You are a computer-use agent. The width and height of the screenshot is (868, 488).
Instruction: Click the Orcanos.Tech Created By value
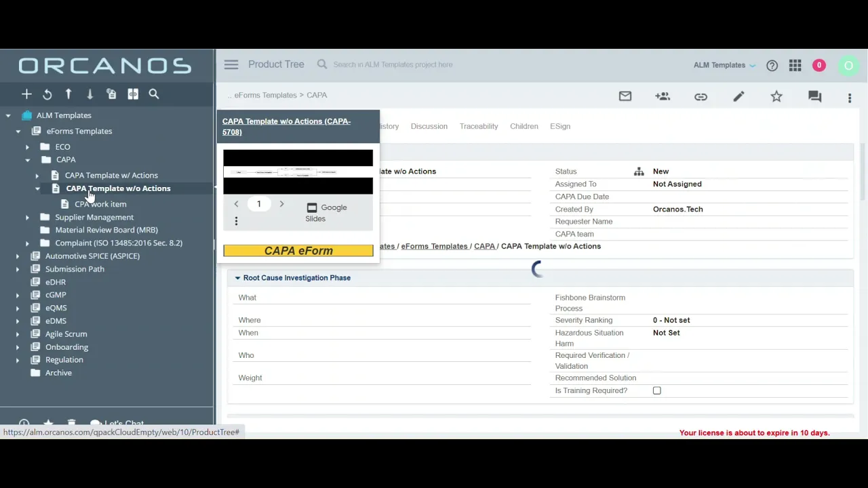click(x=677, y=209)
